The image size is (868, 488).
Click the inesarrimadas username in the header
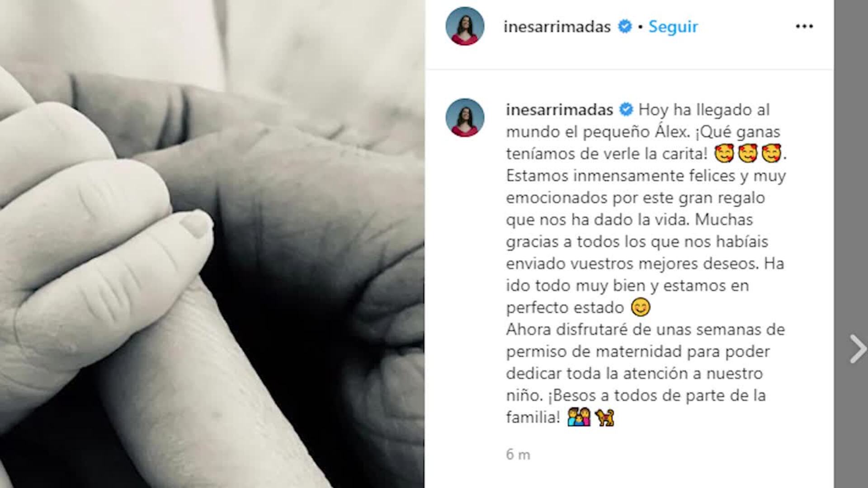point(557,27)
